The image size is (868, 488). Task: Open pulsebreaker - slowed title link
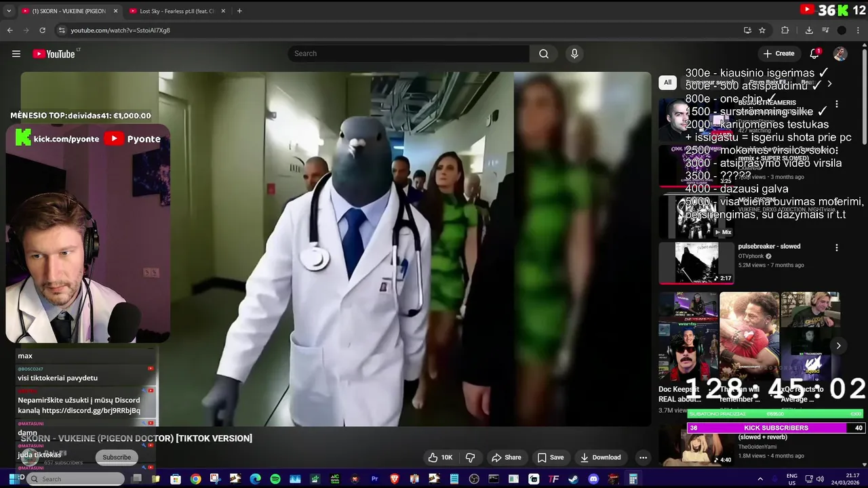(x=769, y=247)
